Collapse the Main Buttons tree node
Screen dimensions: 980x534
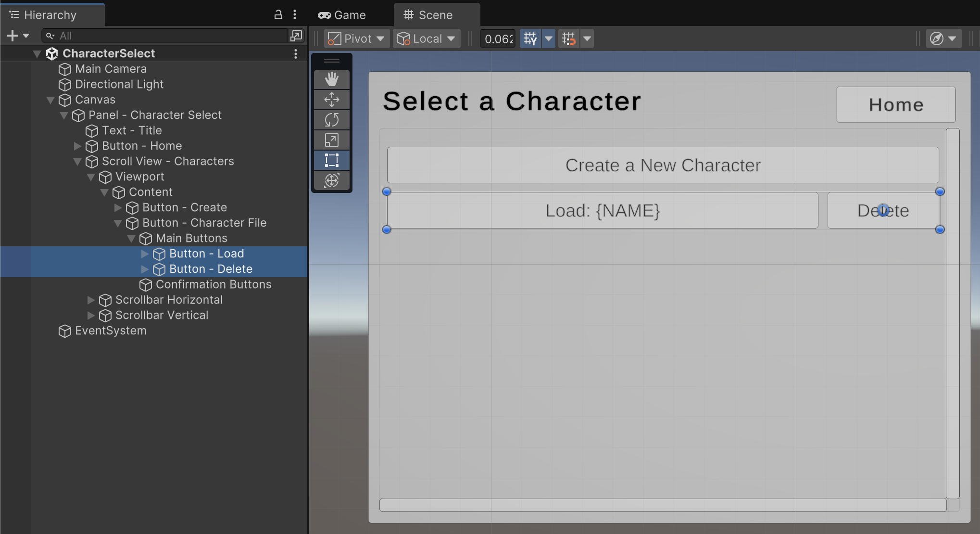[131, 239]
